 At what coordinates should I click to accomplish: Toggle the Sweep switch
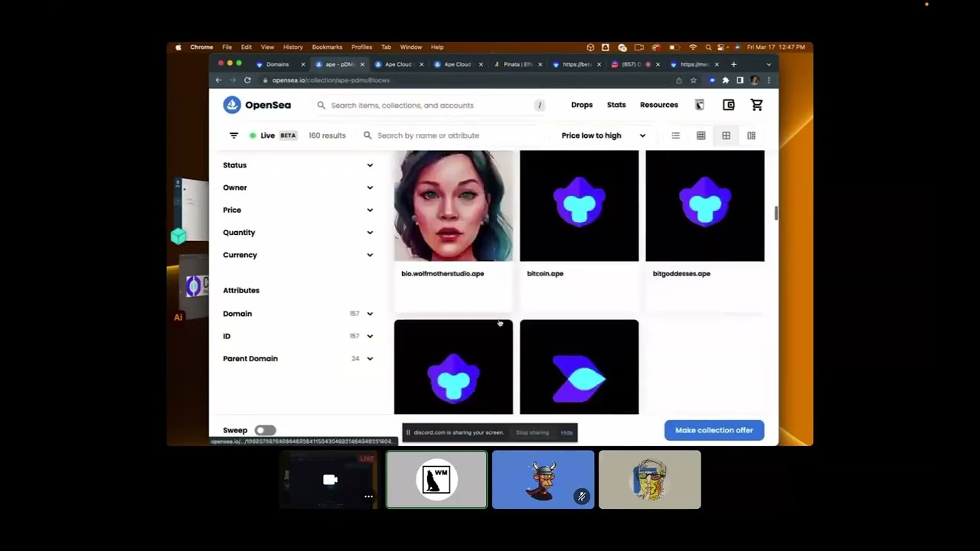tap(265, 430)
